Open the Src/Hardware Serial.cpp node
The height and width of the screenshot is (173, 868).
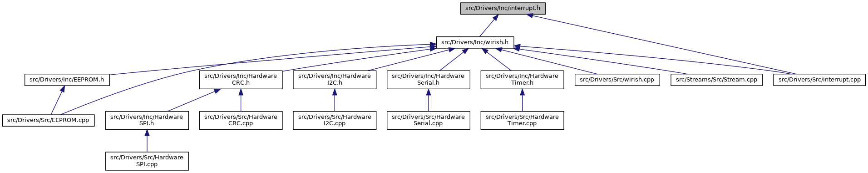pos(429,121)
